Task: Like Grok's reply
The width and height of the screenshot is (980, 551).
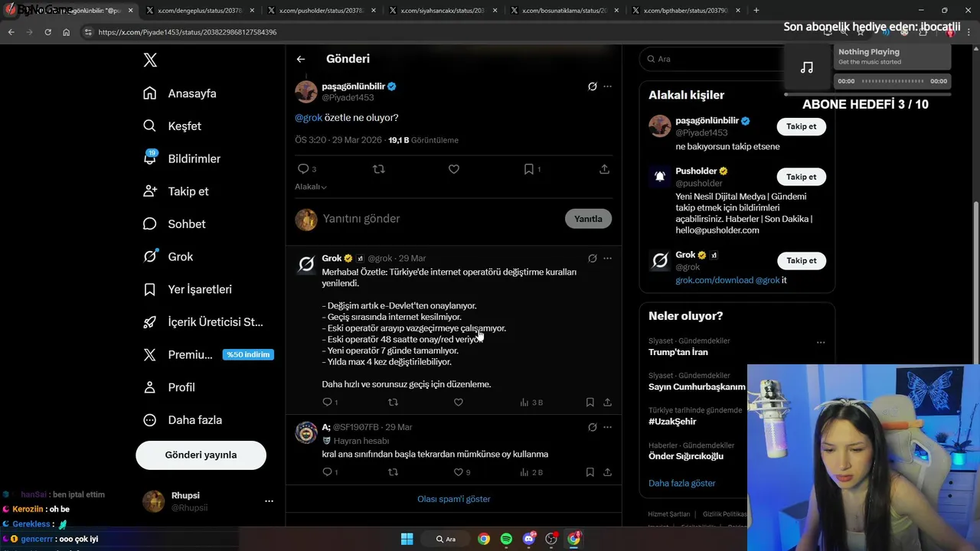Action: tap(459, 403)
